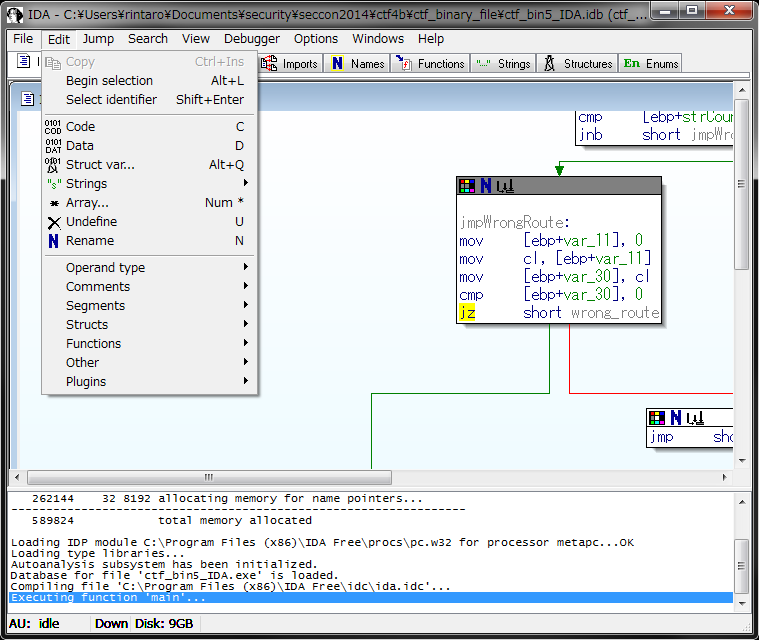Image resolution: width=759 pixels, height=640 pixels.
Task: Open the Help menu
Action: [430, 39]
